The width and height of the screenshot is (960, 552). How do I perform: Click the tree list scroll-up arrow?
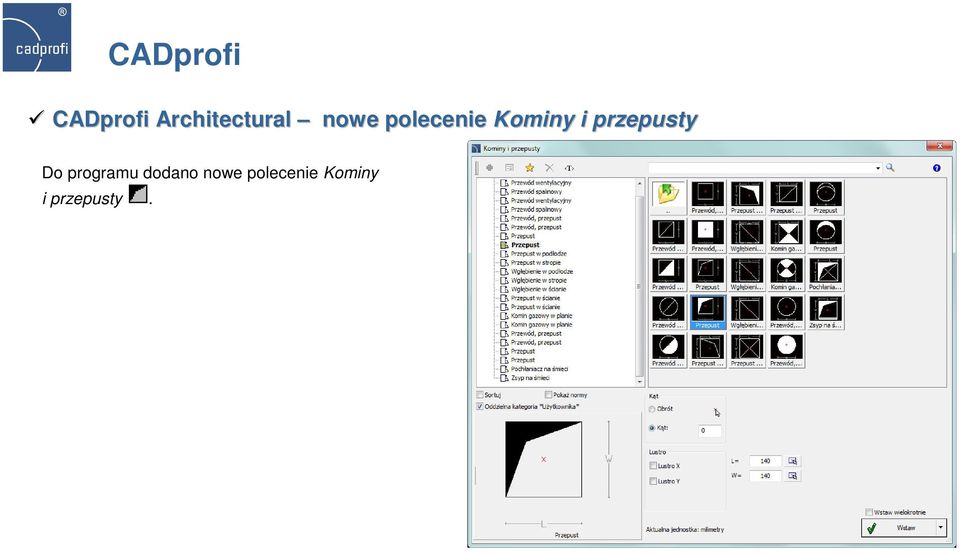640,183
